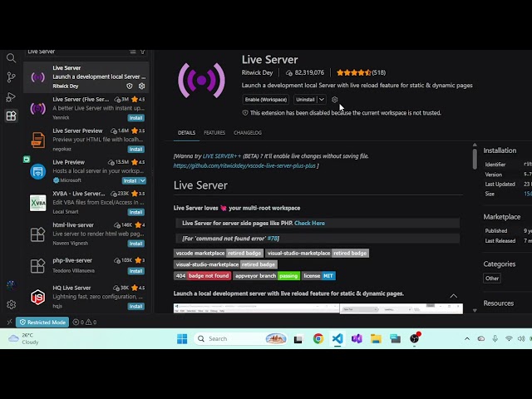Switch to the CHANGELOG tab
Viewport: 532px width, 399px height.
click(248, 133)
